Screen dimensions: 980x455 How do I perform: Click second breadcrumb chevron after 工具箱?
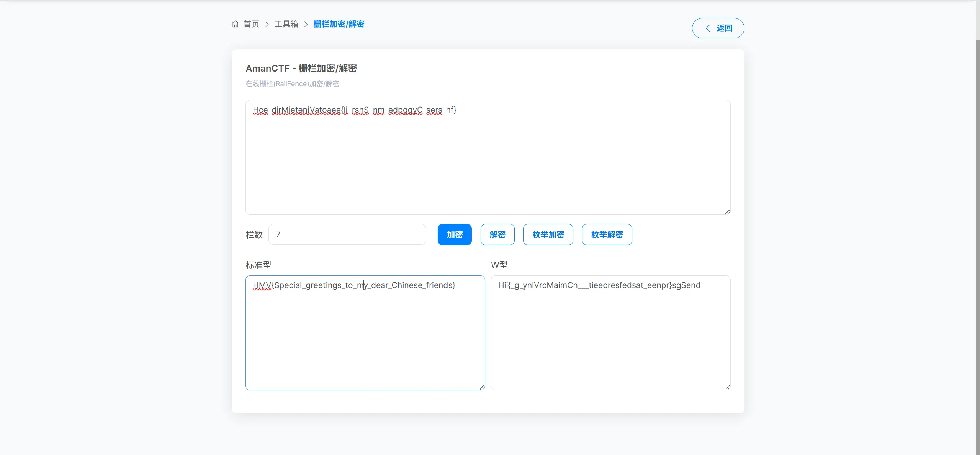(x=306, y=24)
